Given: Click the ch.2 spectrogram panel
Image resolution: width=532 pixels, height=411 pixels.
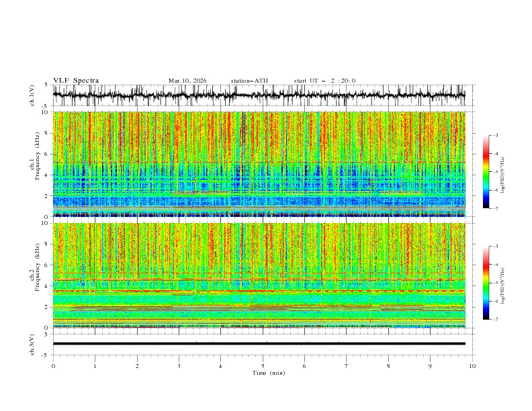Looking at the screenshot, I should click(259, 275).
